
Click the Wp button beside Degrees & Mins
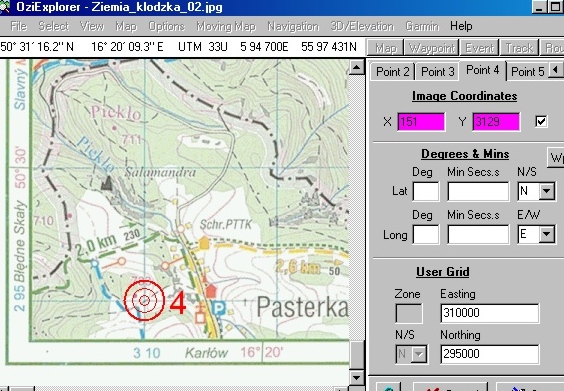(x=555, y=158)
